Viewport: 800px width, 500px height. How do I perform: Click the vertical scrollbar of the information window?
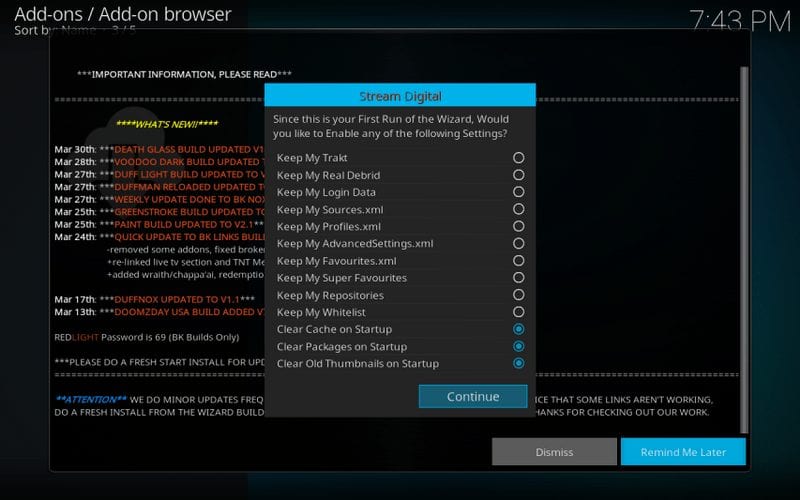(744, 250)
